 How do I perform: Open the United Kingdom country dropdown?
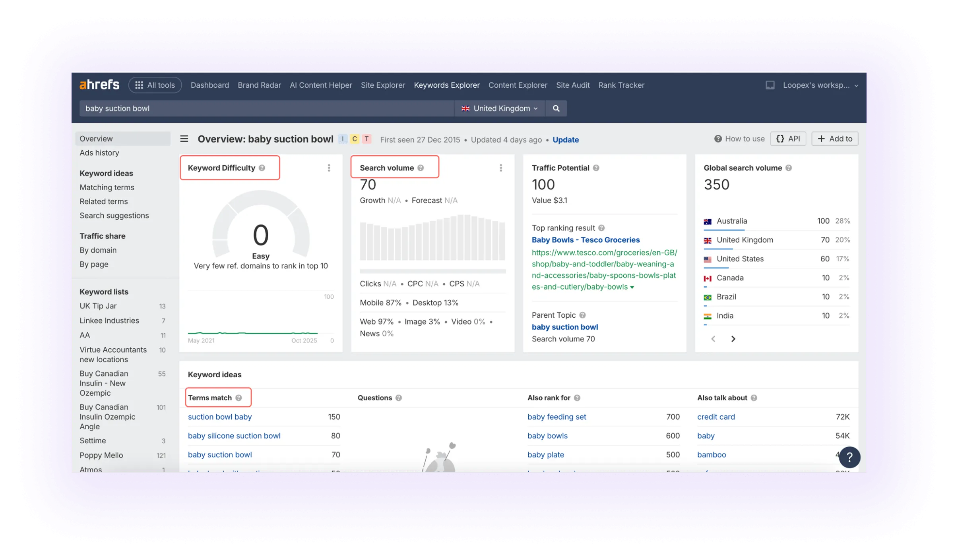tap(500, 108)
